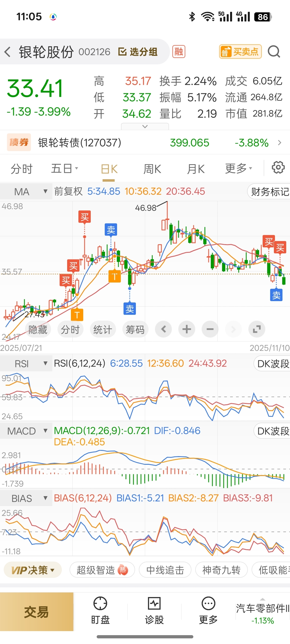Open the RSI indicator dropdown
Image resolution: width=290 pixels, height=644 pixels.
pos(26,364)
